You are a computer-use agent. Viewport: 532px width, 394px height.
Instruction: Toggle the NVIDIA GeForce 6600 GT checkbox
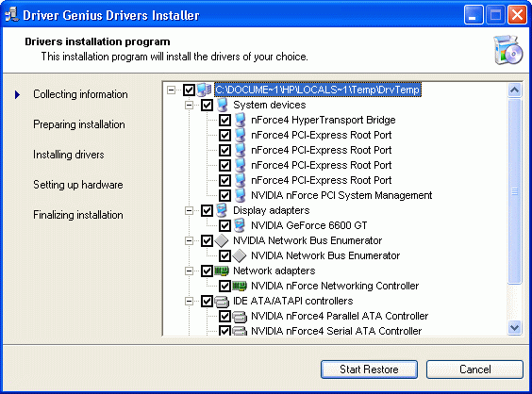coord(224,225)
